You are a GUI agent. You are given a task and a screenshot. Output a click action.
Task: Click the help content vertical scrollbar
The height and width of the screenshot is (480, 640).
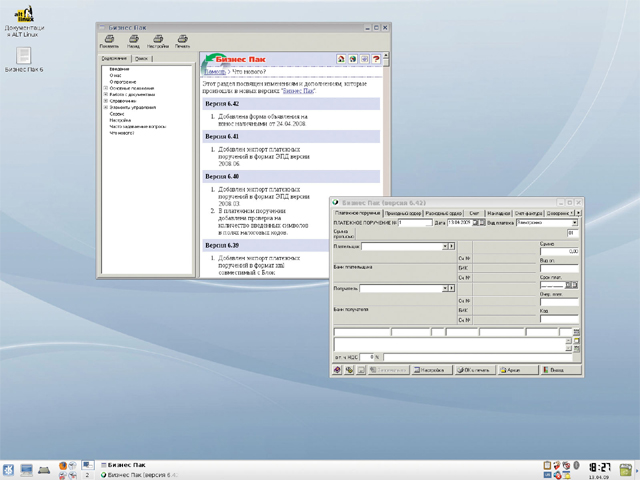(x=386, y=163)
